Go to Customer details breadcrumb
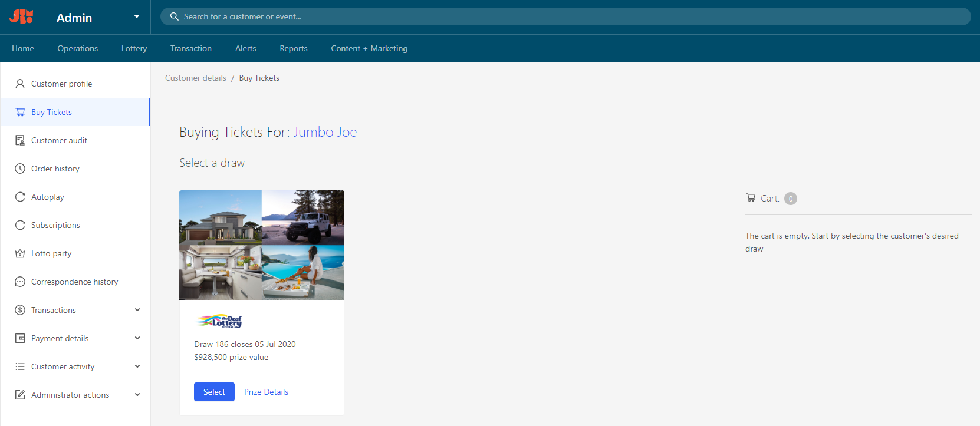Viewport: 980px width, 426px height. click(x=196, y=78)
